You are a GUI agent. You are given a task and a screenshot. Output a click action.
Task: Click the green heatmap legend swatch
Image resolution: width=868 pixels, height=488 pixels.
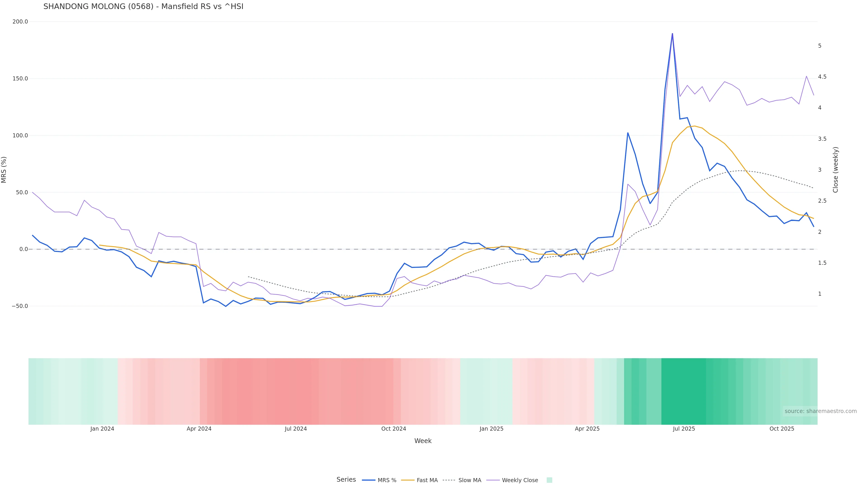[x=549, y=480]
